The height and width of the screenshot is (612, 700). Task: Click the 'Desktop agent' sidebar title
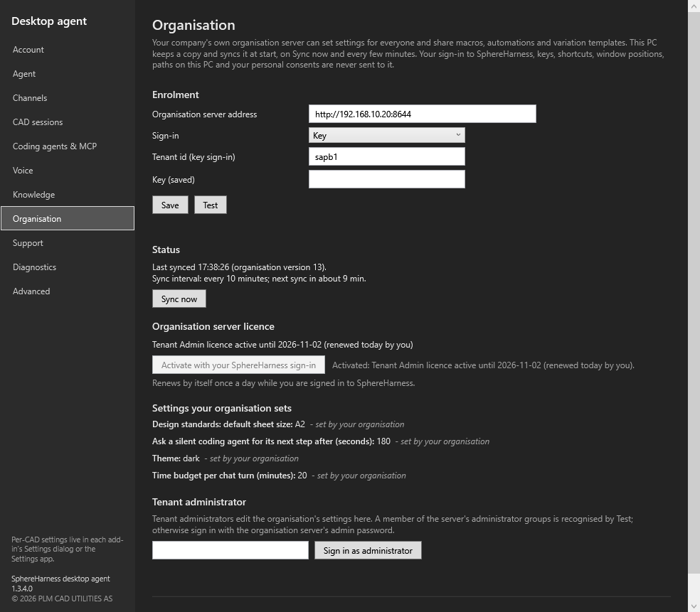coord(49,21)
